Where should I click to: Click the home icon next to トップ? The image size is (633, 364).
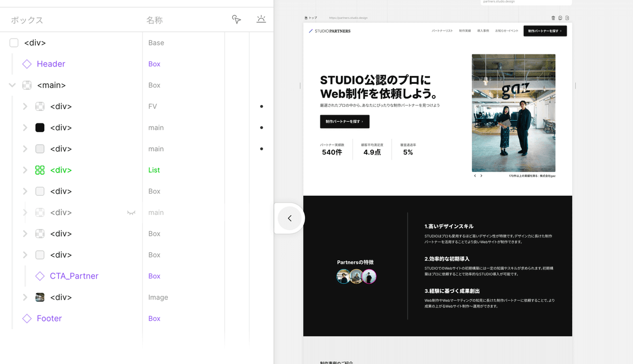306,18
